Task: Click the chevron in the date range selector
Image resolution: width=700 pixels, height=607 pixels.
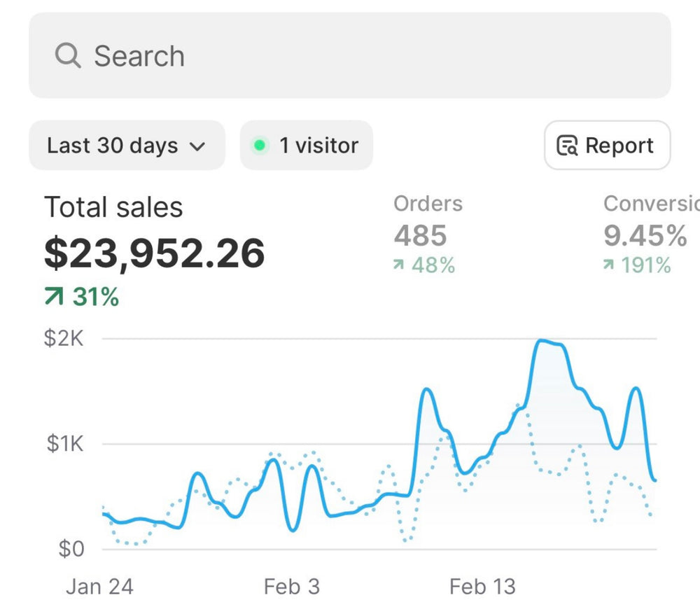Action: point(197,146)
